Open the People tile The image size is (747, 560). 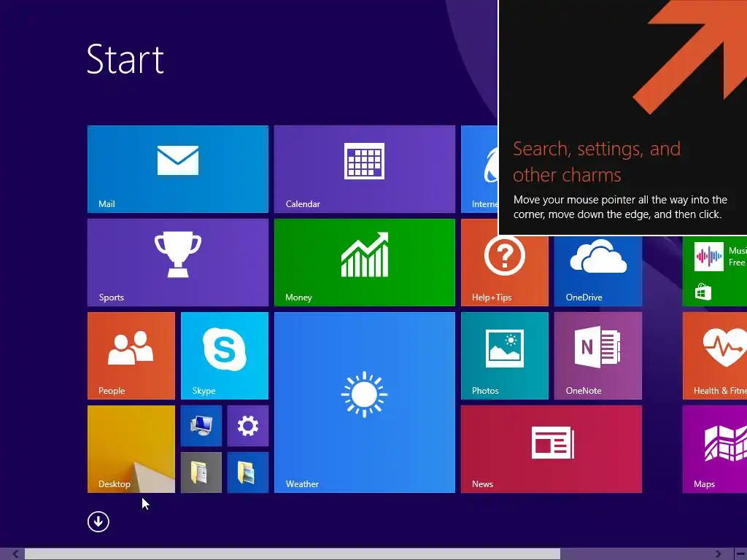131,356
